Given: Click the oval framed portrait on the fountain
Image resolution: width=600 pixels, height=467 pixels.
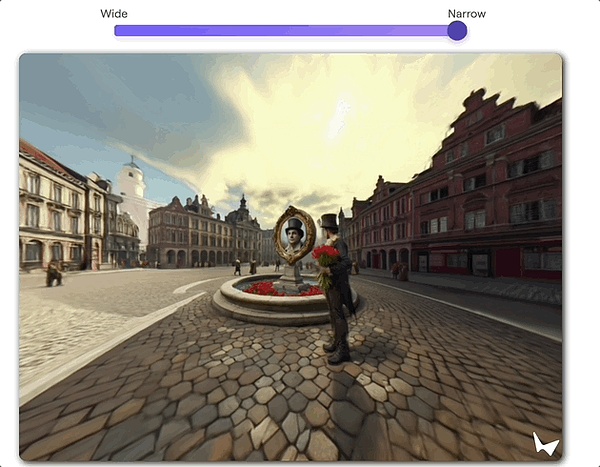Looking at the screenshot, I should click(x=294, y=234).
